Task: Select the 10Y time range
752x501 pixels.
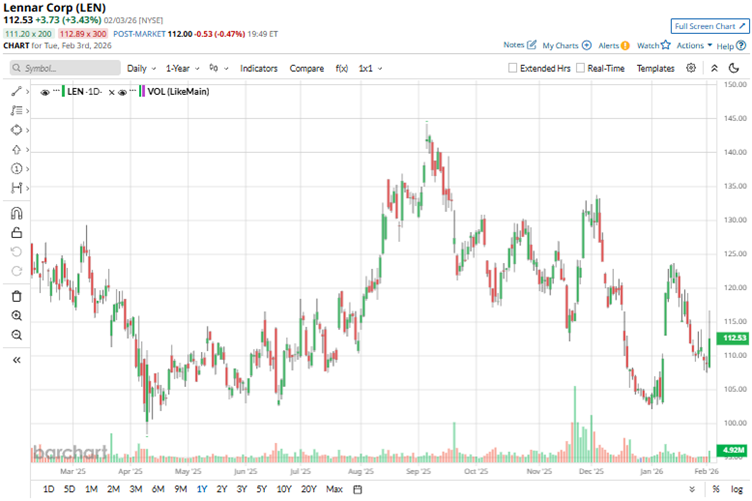Action: [284, 489]
